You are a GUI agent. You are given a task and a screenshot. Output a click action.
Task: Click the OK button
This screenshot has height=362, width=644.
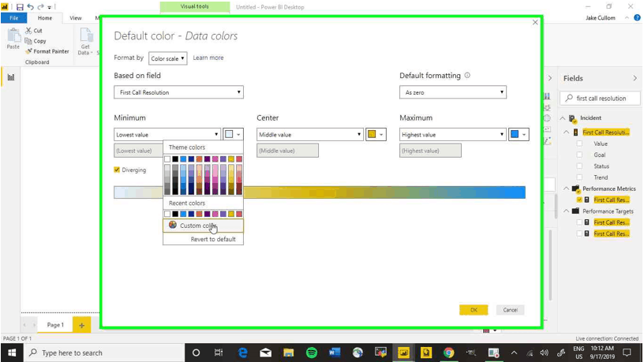click(474, 310)
